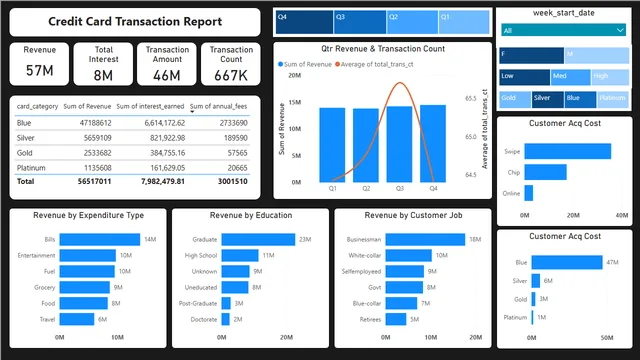The image size is (640, 360).
Task: Select Gold row interest value 384,755.16
Action: click(167, 153)
